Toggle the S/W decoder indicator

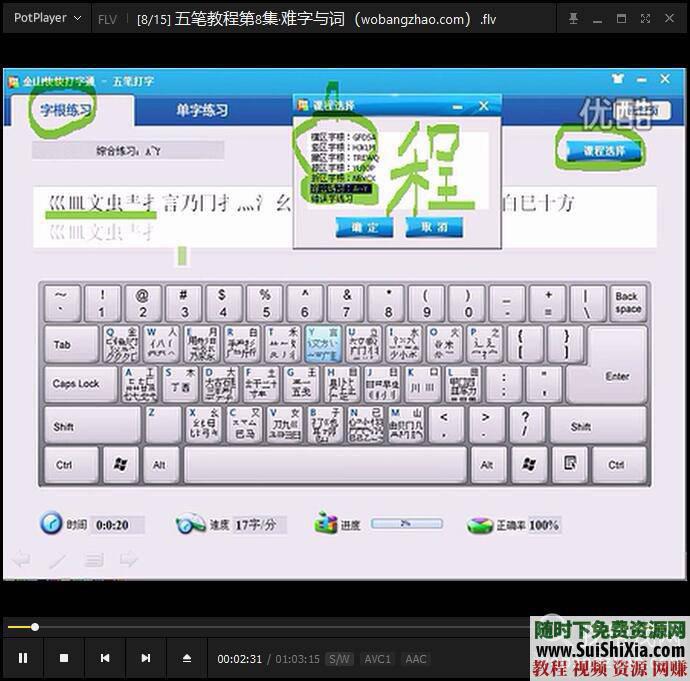coord(339,659)
